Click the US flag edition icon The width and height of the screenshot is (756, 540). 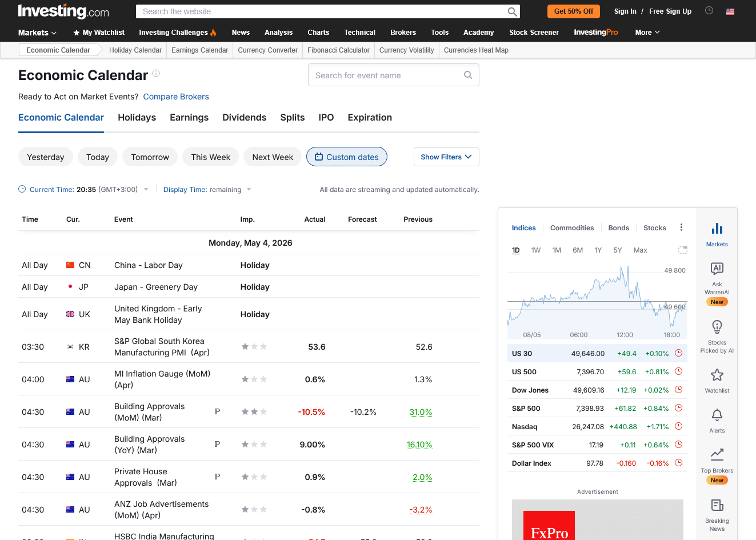tap(730, 11)
